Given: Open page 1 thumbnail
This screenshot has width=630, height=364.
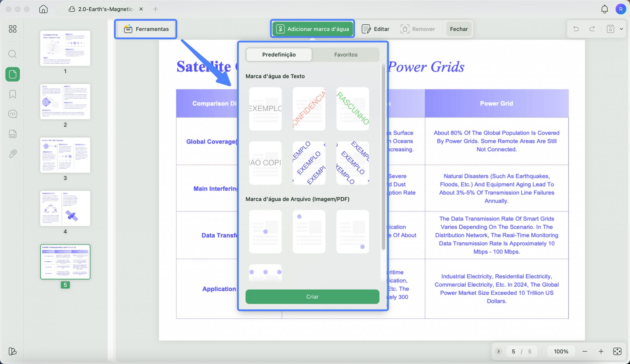Looking at the screenshot, I should point(65,48).
